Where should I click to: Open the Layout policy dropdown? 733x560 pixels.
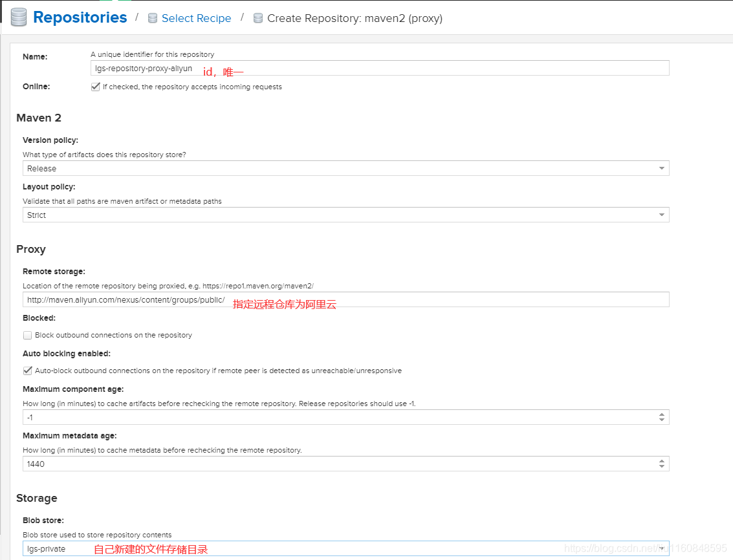coord(346,215)
